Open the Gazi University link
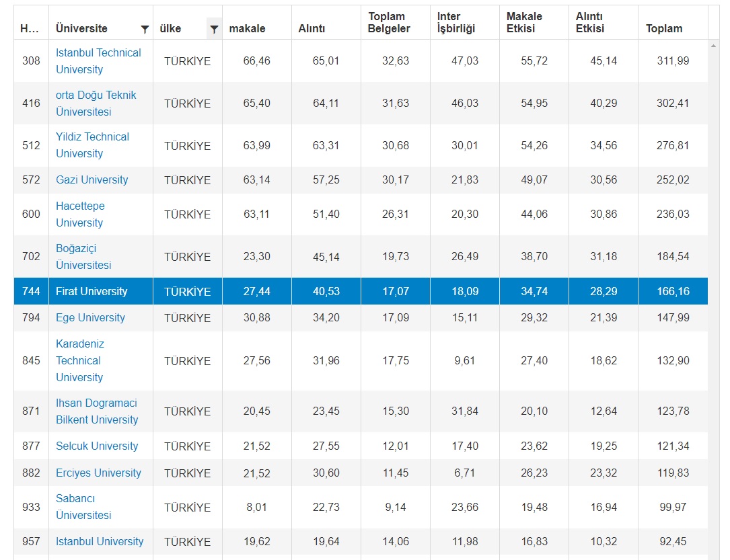 [92, 179]
